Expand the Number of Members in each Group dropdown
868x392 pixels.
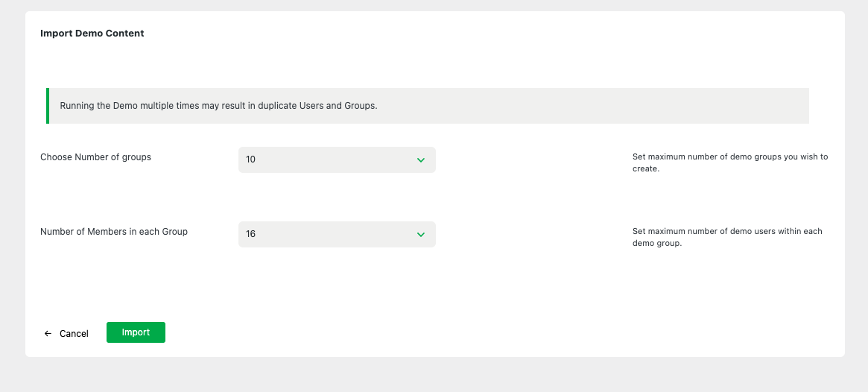tap(337, 234)
